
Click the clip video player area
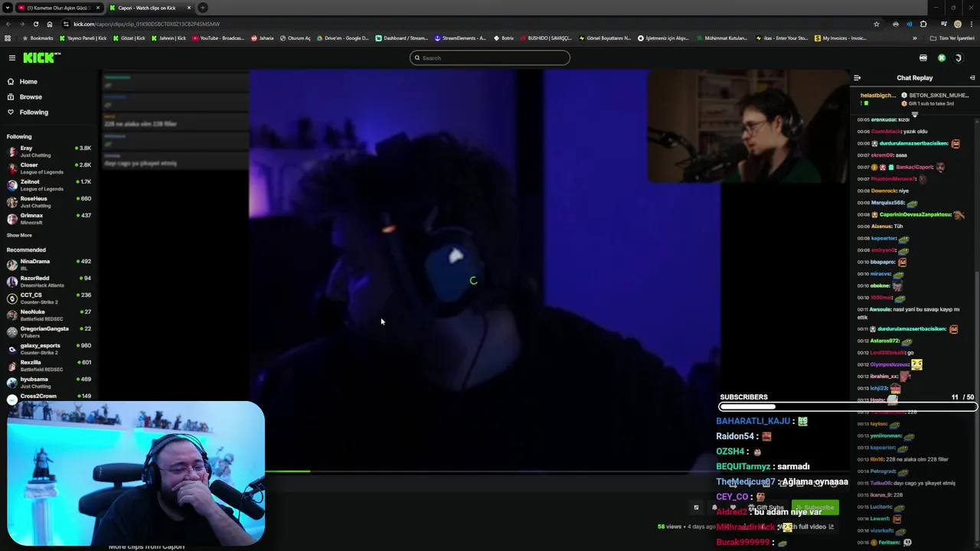[475, 272]
